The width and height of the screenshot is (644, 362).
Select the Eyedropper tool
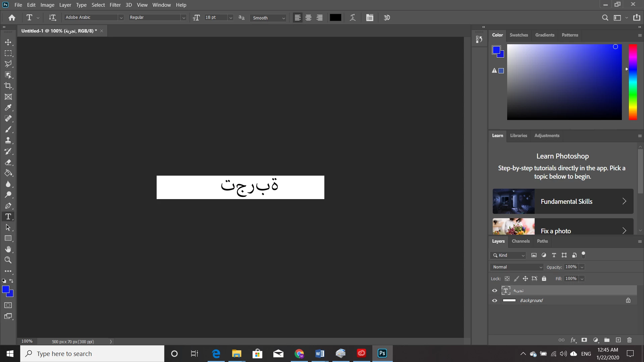tap(8, 108)
